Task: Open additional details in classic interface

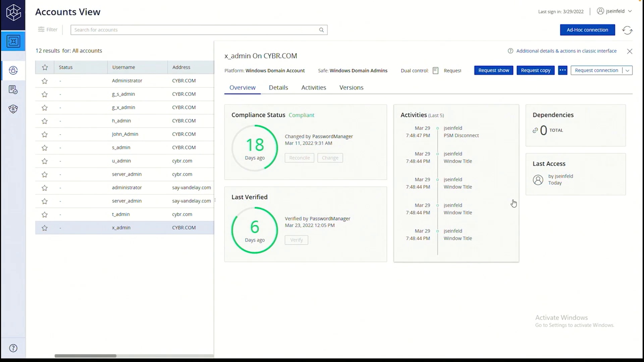Action: [566, 51]
